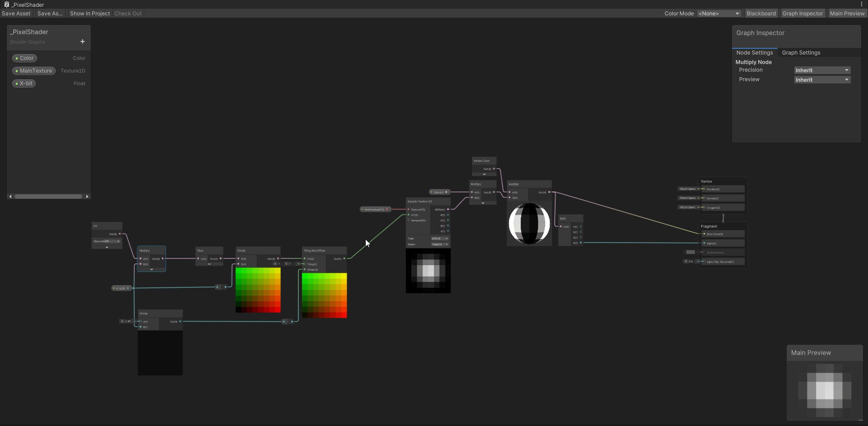Click the X-bit property node's output port
The image size is (868, 426).
(128, 288)
